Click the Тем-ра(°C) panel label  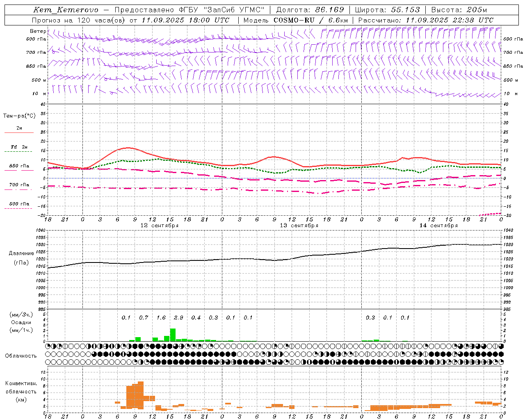(x=19, y=116)
